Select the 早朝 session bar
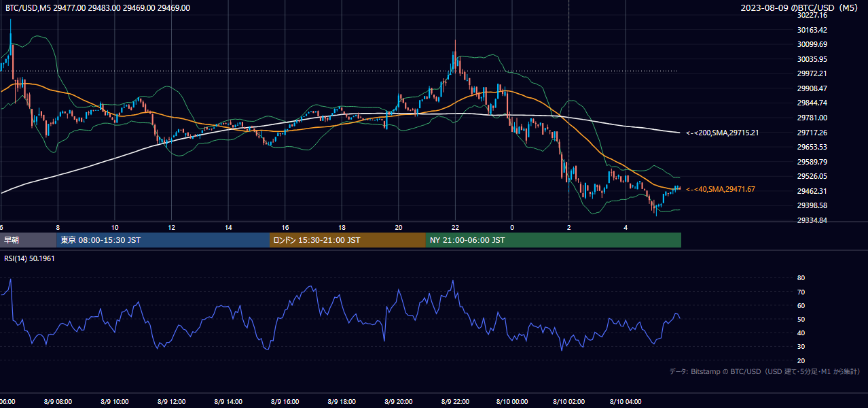Viewport: 868px width, 408px height. (28, 240)
